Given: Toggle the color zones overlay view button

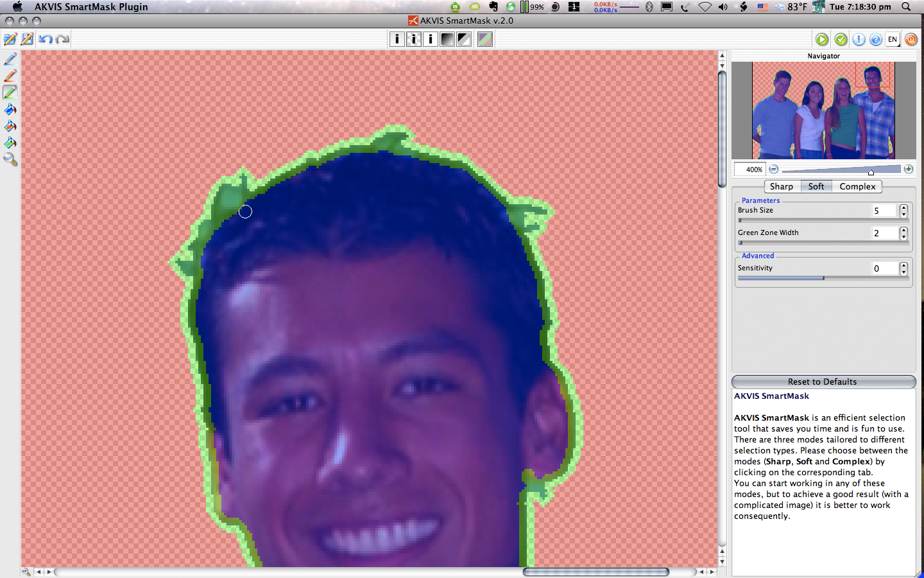Looking at the screenshot, I should pos(485,39).
